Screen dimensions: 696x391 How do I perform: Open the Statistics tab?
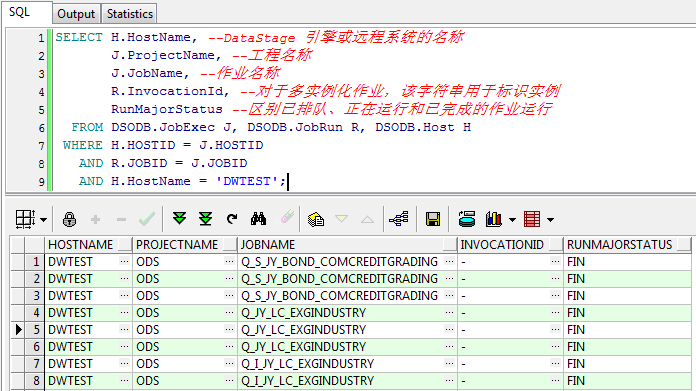tap(129, 14)
